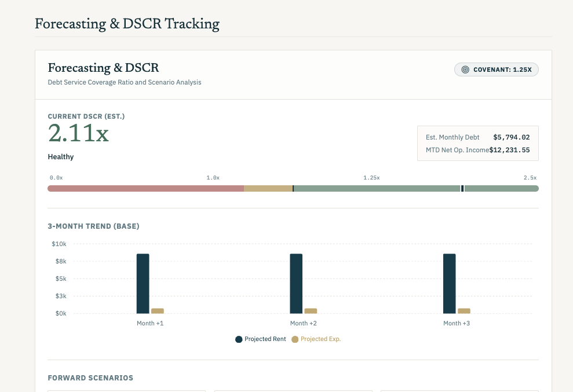573x392 pixels.
Task: Click the target icon in the covenant badge
Action: (465, 69)
